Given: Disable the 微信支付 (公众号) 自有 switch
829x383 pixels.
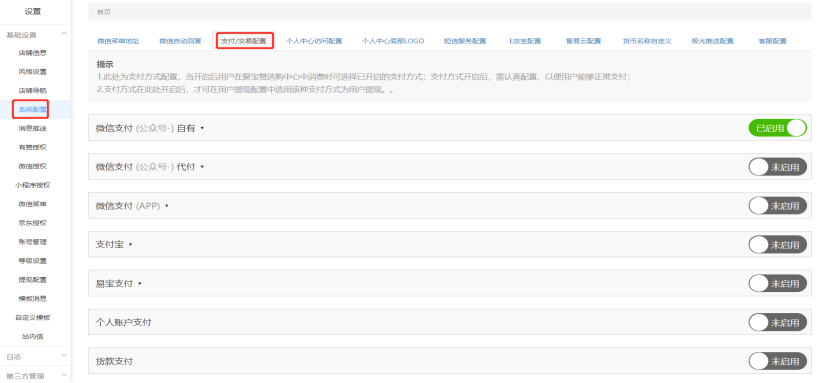Looking at the screenshot, I should point(777,128).
